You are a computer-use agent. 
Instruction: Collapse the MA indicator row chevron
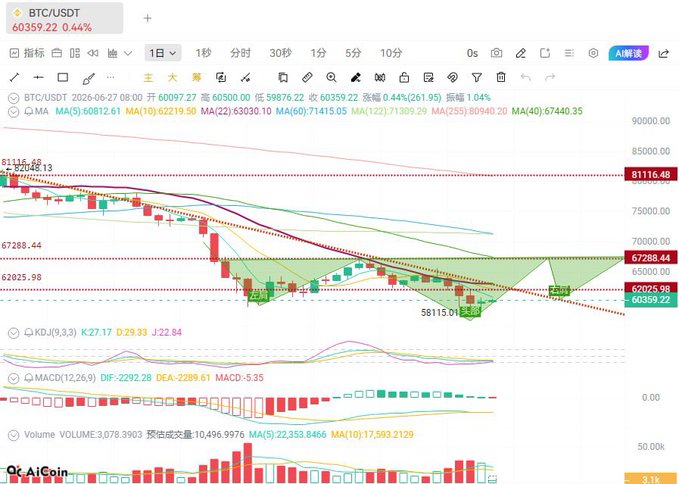pos(14,112)
